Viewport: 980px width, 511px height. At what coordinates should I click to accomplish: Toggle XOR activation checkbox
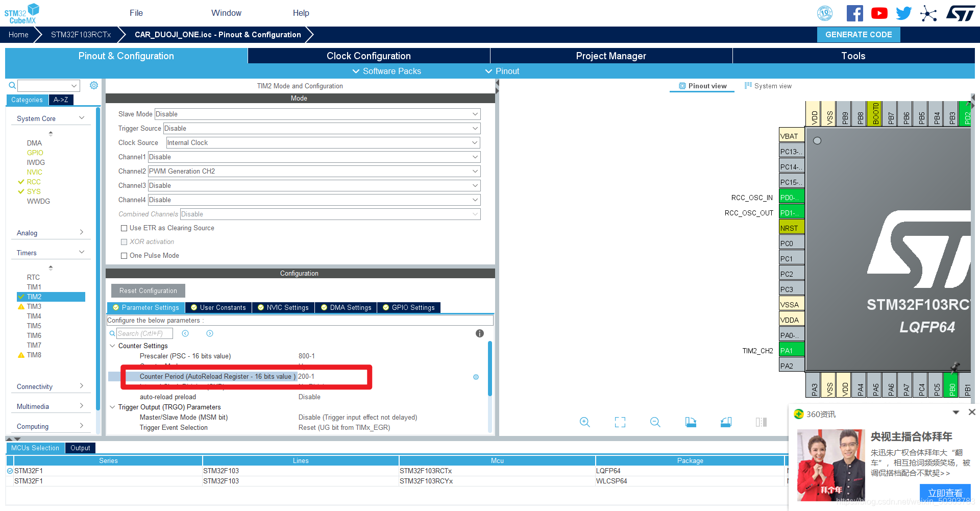click(x=124, y=242)
